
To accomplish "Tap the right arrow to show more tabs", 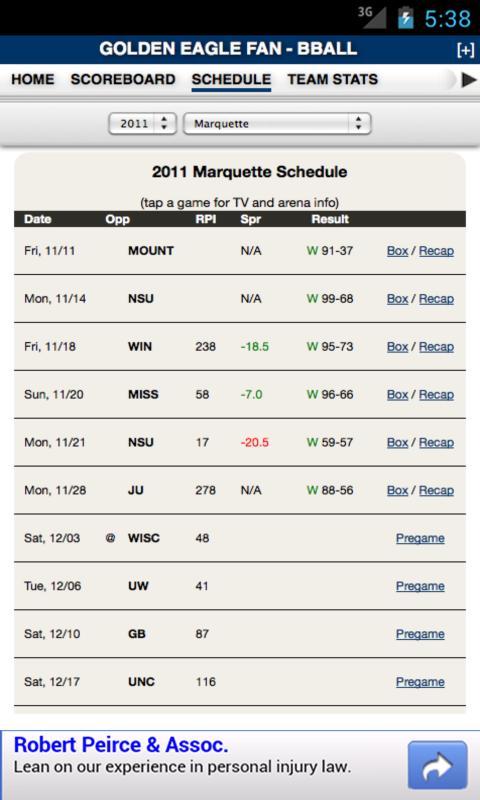I will [469, 80].
